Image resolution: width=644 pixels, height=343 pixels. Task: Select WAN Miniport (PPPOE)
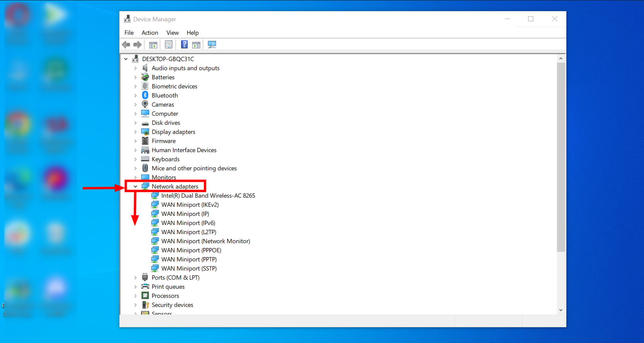click(x=191, y=250)
